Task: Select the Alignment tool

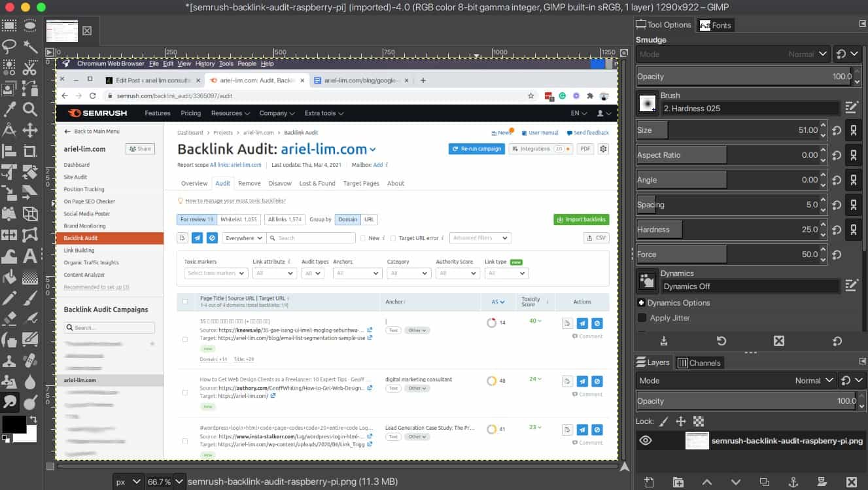Action: 9,151
